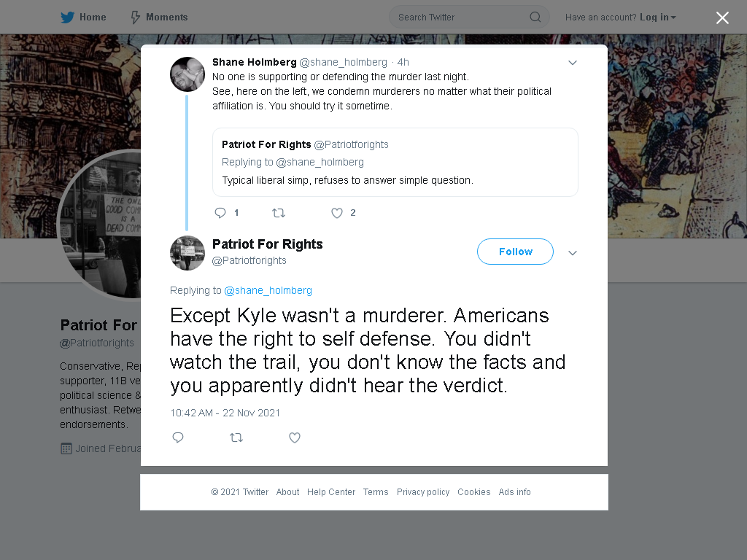Open Shane Holmberg's profile picture
The height and width of the screenshot is (560, 747).
coord(187,74)
